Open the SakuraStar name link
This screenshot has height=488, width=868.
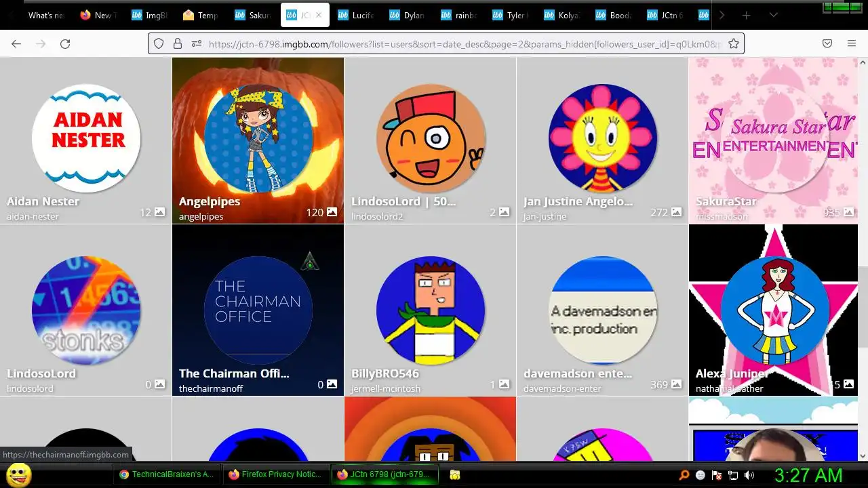point(726,201)
